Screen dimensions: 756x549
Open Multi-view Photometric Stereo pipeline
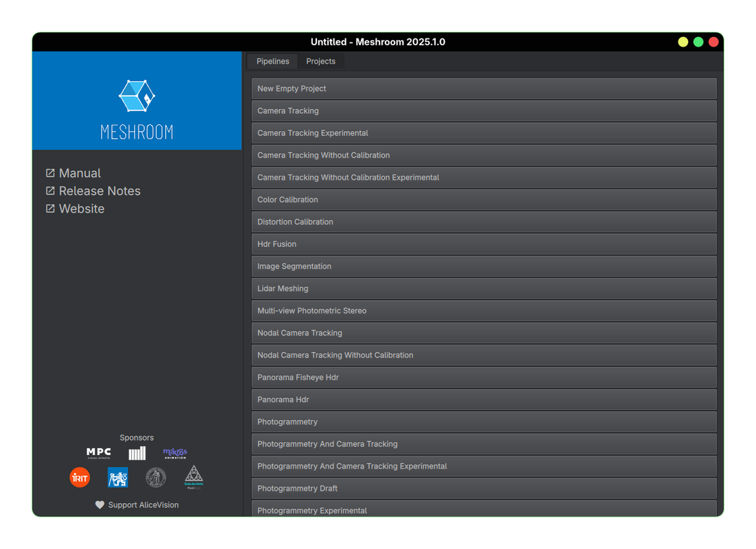coord(484,311)
